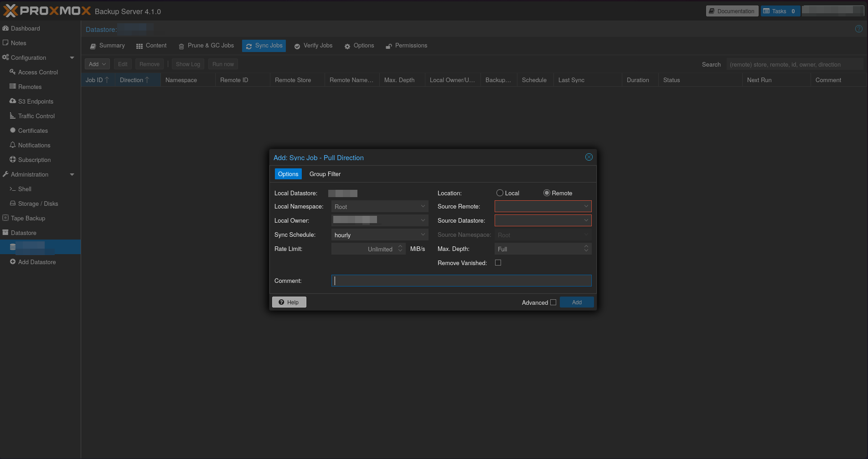
Task: Adjust the Rate Limit spinner arrows
Action: pyautogui.click(x=400, y=249)
